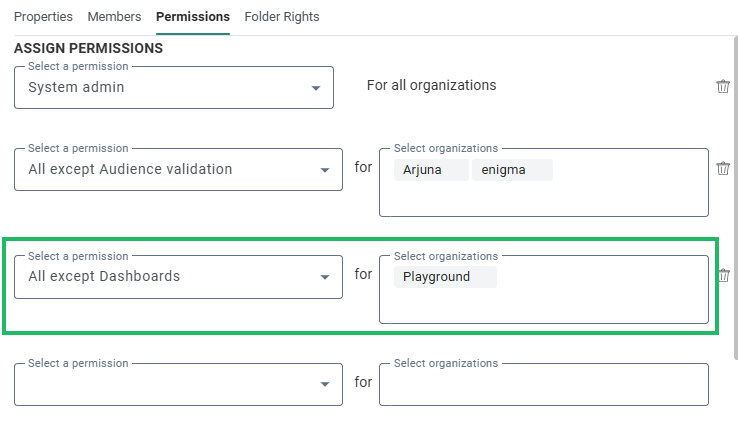Go to the Folder Rights tab
This screenshot has height=429, width=738.
pos(282,17)
